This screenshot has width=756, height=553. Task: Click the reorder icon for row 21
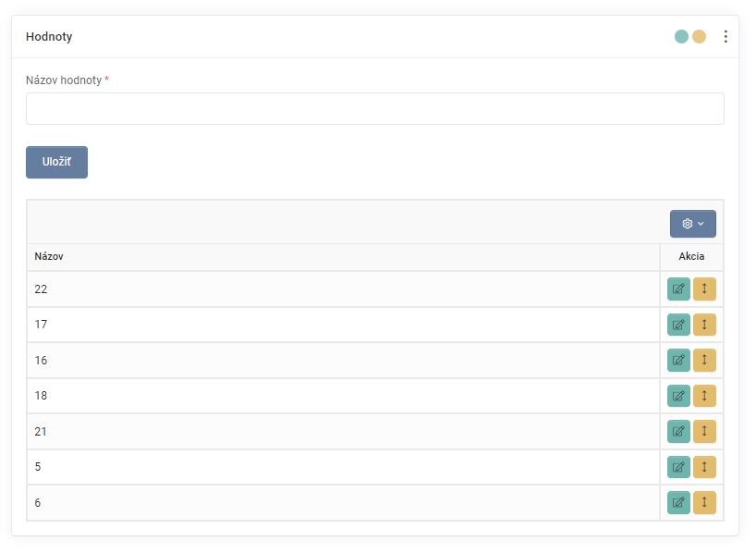coord(704,432)
